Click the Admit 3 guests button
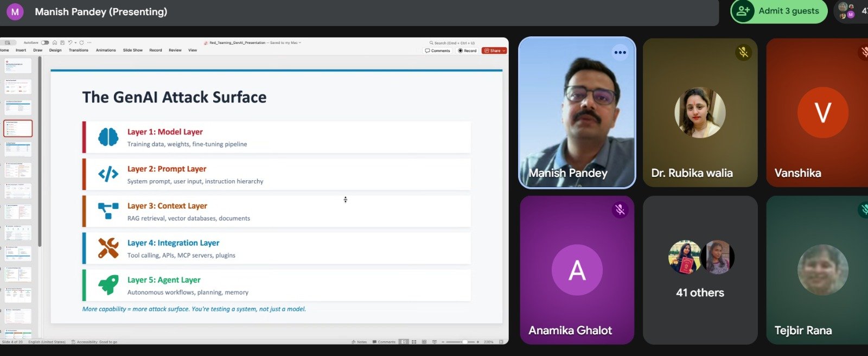 click(x=779, y=11)
